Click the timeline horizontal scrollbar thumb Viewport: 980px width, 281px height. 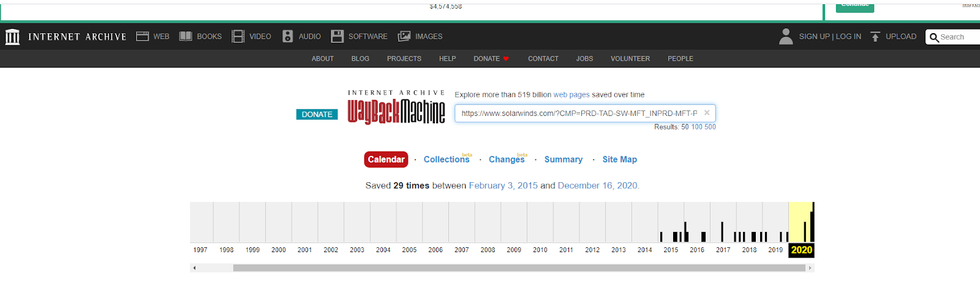pos(519,268)
